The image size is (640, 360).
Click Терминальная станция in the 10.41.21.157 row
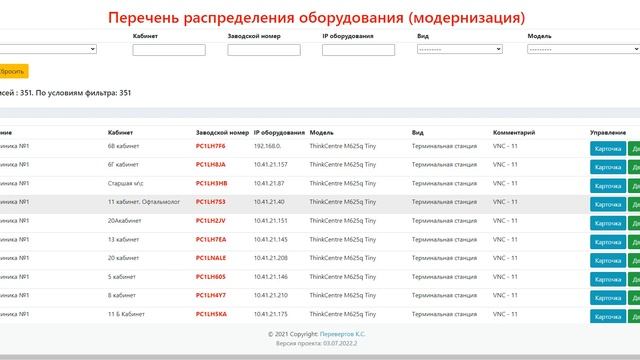[444, 164]
